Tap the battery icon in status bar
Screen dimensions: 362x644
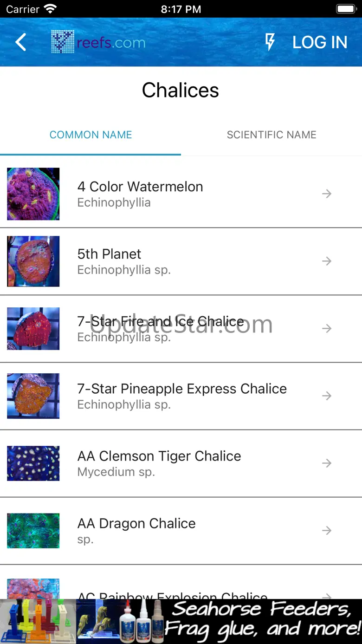[345, 9]
